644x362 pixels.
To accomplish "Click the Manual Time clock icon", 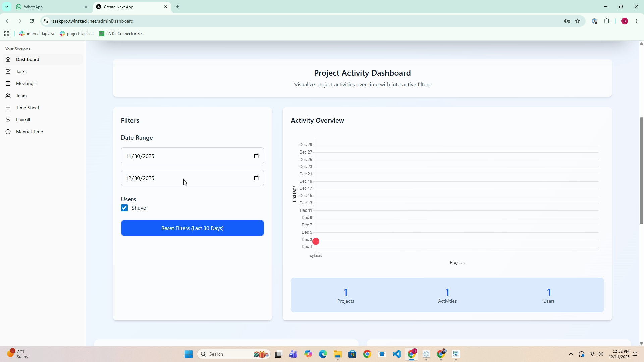I will point(8,132).
